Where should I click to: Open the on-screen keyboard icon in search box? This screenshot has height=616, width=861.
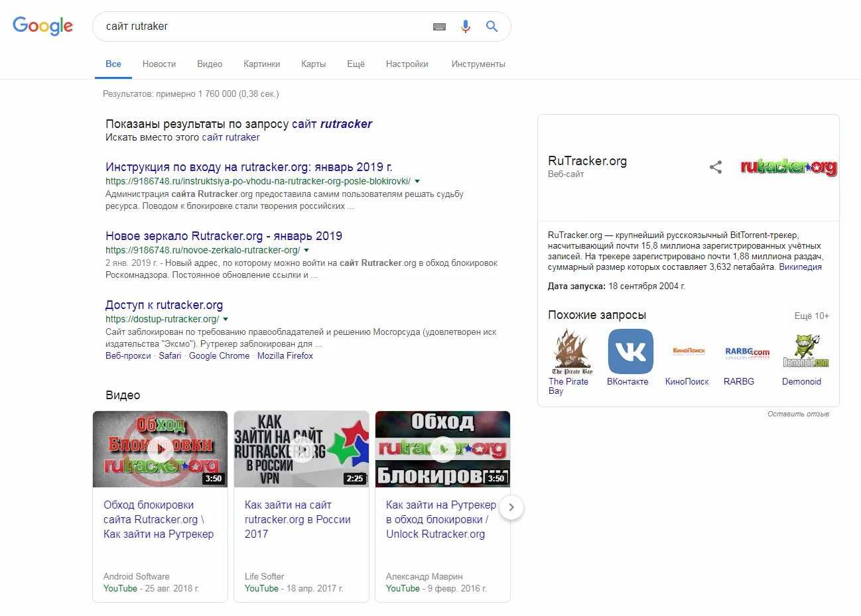click(439, 27)
